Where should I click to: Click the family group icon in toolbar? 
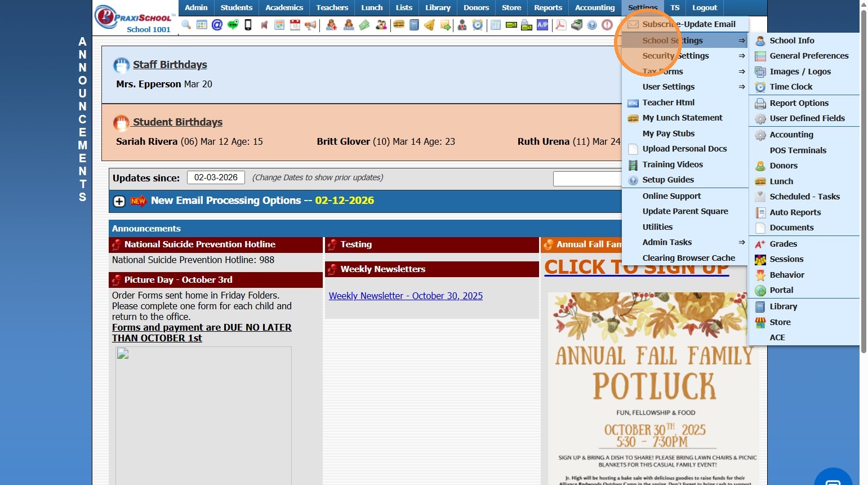(381, 25)
